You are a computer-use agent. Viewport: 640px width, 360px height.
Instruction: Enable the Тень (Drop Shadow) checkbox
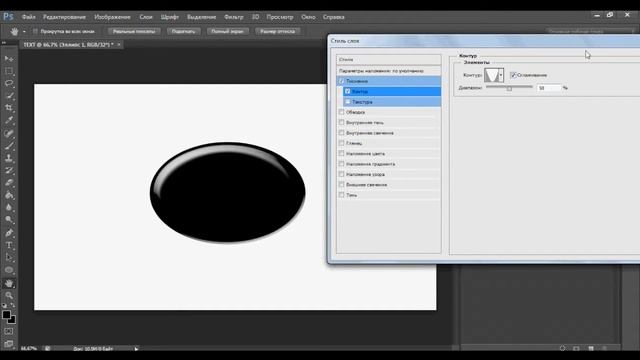tap(342, 195)
